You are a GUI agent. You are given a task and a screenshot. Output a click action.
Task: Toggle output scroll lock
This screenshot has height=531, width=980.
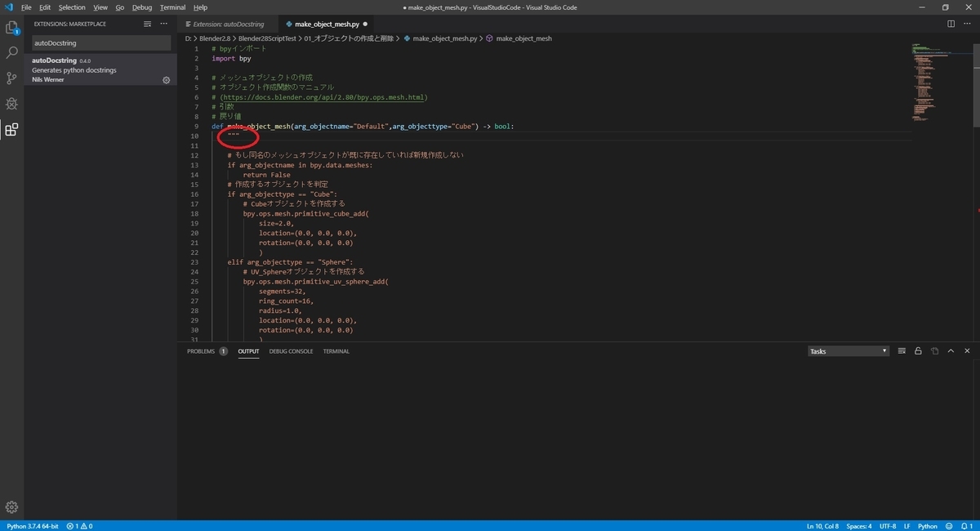click(x=918, y=351)
